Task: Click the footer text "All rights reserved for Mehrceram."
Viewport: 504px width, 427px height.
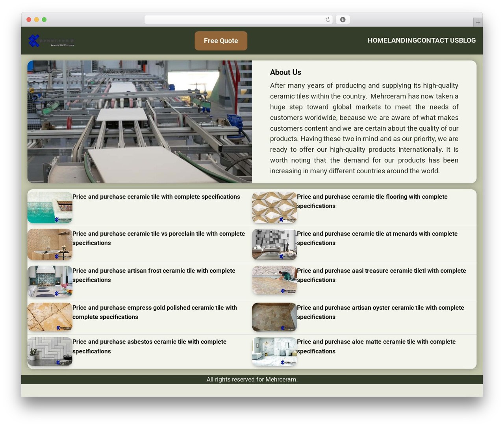Action: pyautogui.click(x=252, y=380)
